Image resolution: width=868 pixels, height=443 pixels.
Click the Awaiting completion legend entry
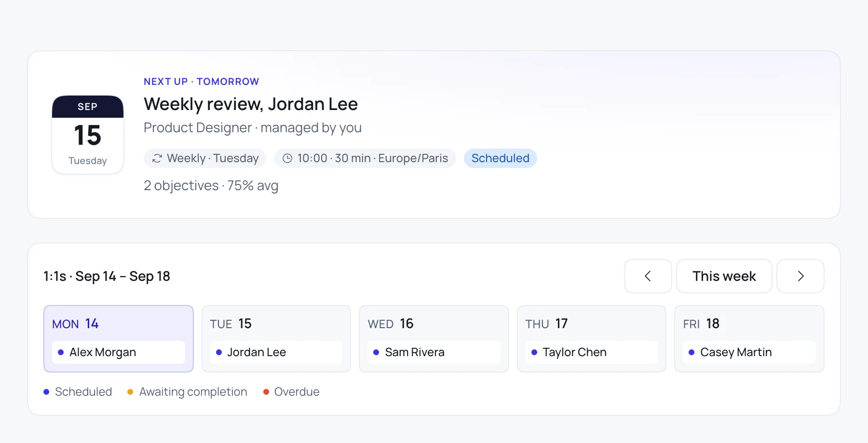[188, 392]
